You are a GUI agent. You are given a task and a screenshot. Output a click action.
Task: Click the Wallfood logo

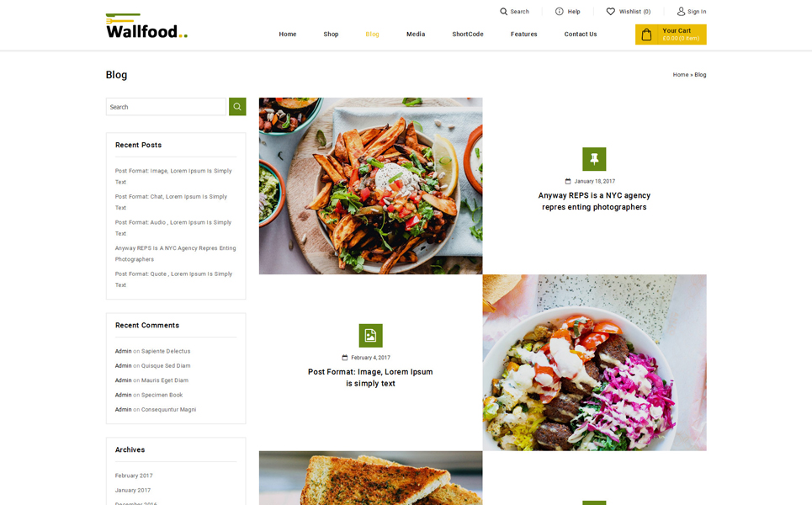[146, 26]
